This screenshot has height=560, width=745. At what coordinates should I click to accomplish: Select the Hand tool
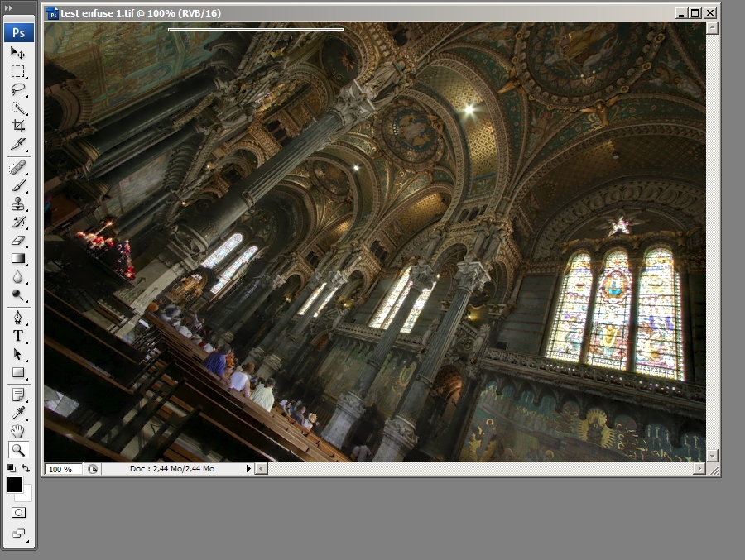point(18,431)
